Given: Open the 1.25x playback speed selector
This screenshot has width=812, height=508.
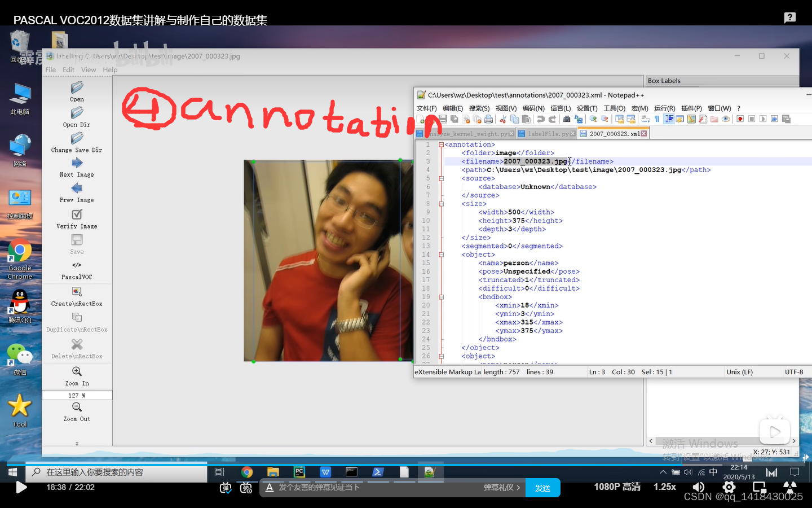Looking at the screenshot, I should (664, 487).
